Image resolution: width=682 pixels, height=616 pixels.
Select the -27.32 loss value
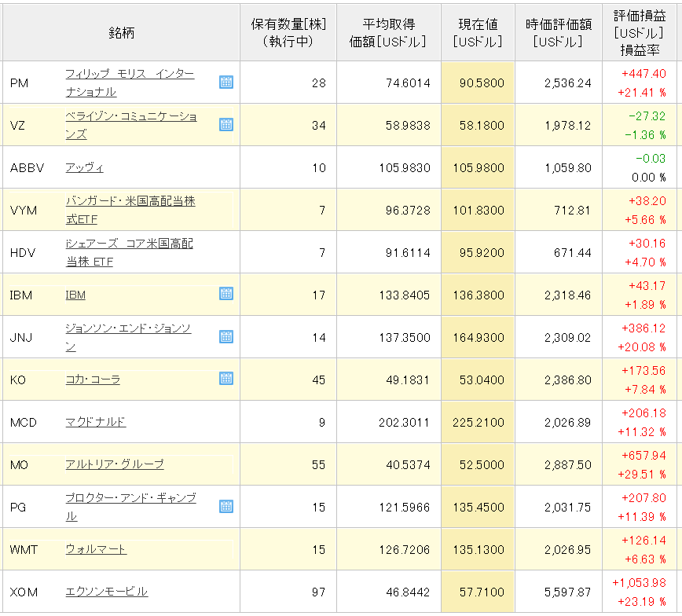pyautogui.click(x=647, y=116)
